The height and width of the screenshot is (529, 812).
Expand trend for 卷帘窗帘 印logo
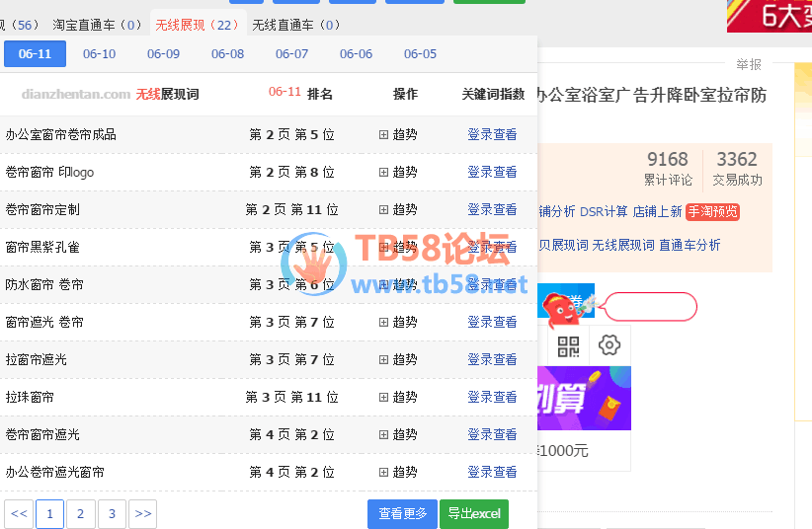click(398, 172)
